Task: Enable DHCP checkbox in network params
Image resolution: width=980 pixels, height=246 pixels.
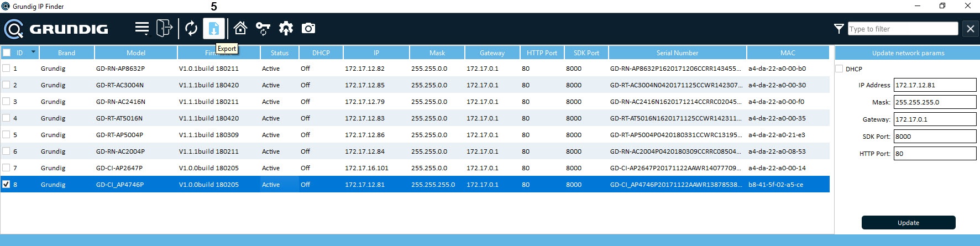Action: (839, 69)
